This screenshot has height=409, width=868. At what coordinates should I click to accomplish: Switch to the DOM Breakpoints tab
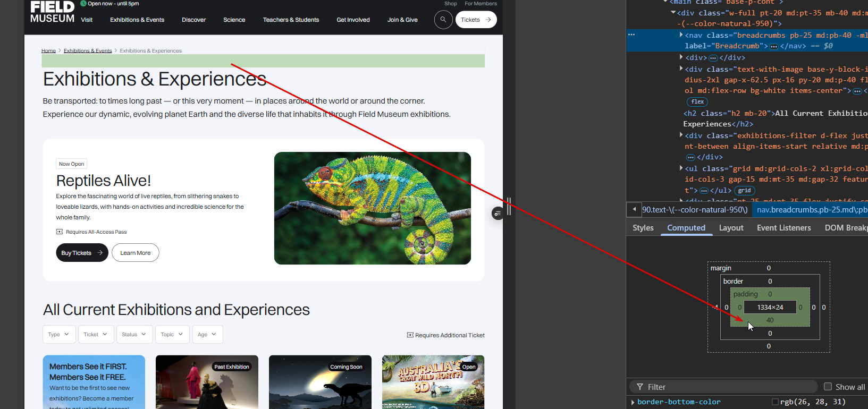click(846, 228)
